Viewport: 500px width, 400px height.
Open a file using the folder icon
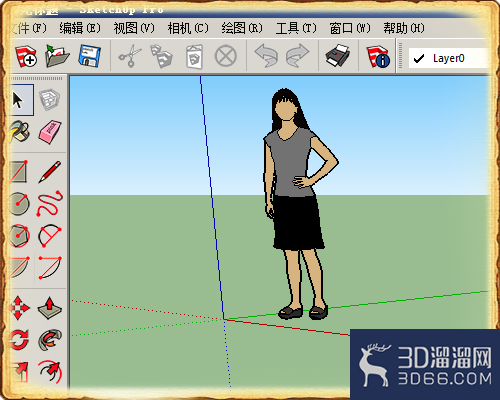click(57, 56)
